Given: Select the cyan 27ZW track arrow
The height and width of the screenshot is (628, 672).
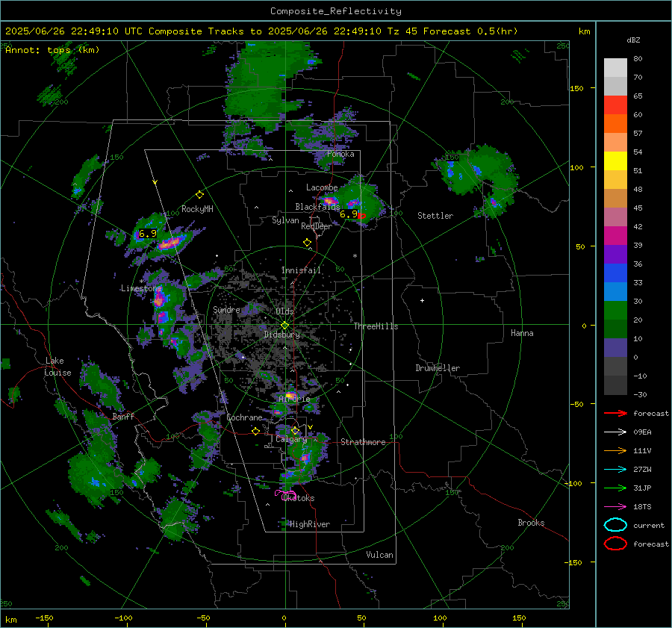Looking at the screenshot, I should [x=615, y=470].
